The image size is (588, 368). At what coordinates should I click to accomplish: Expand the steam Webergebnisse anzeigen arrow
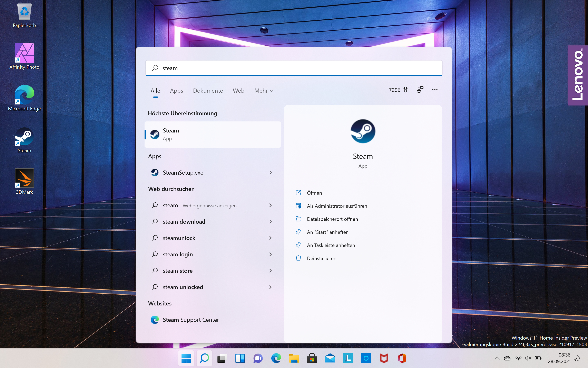[x=271, y=205]
